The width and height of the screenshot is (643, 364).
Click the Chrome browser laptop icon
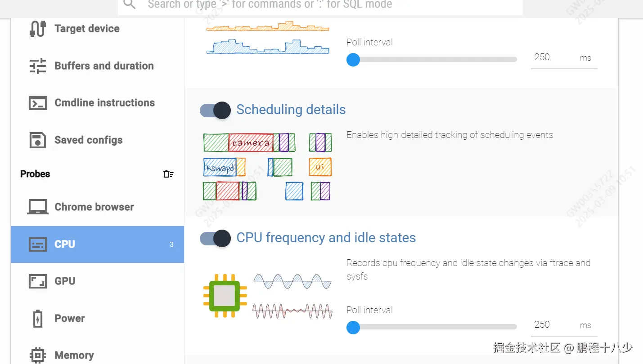click(38, 207)
